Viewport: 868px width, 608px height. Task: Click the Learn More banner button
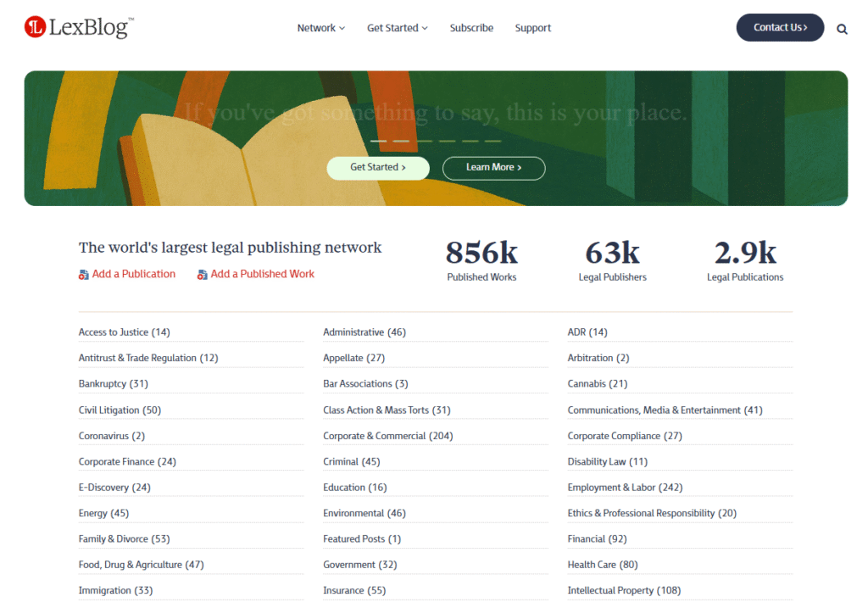tap(494, 167)
